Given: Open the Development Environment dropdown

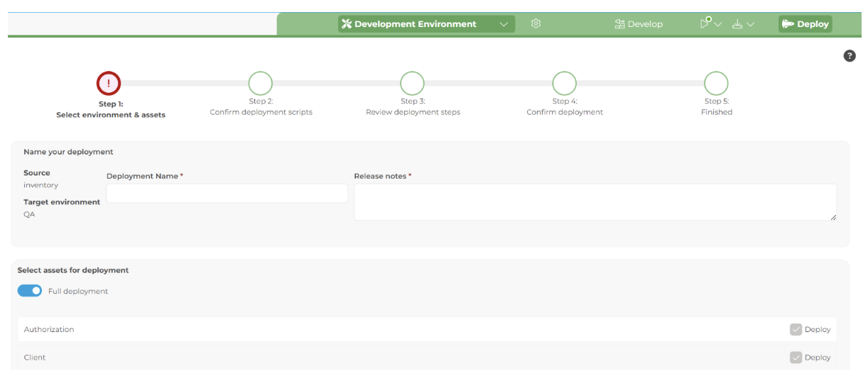Looking at the screenshot, I should [426, 24].
